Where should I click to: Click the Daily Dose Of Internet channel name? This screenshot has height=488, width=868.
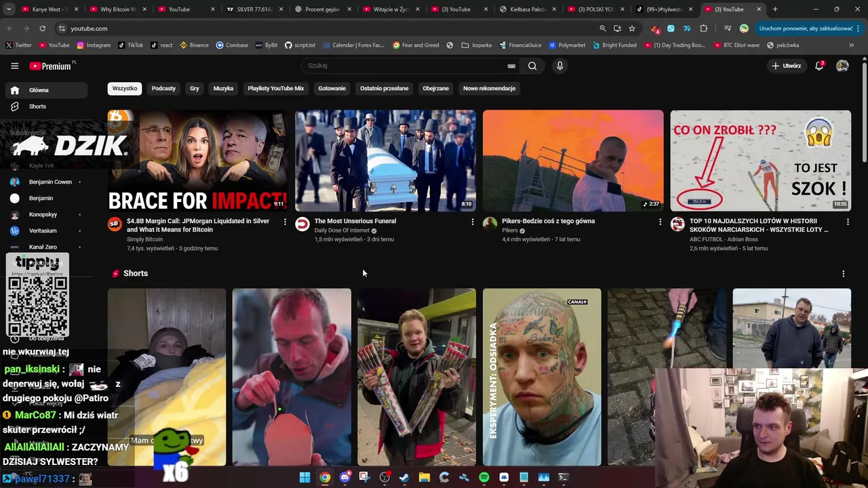click(342, 230)
